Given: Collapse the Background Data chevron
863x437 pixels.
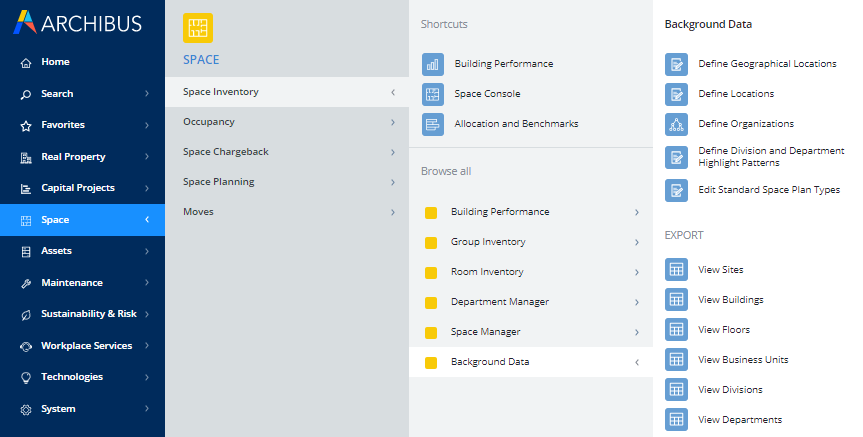Looking at the screenshot, I should (x=637, y=362).
